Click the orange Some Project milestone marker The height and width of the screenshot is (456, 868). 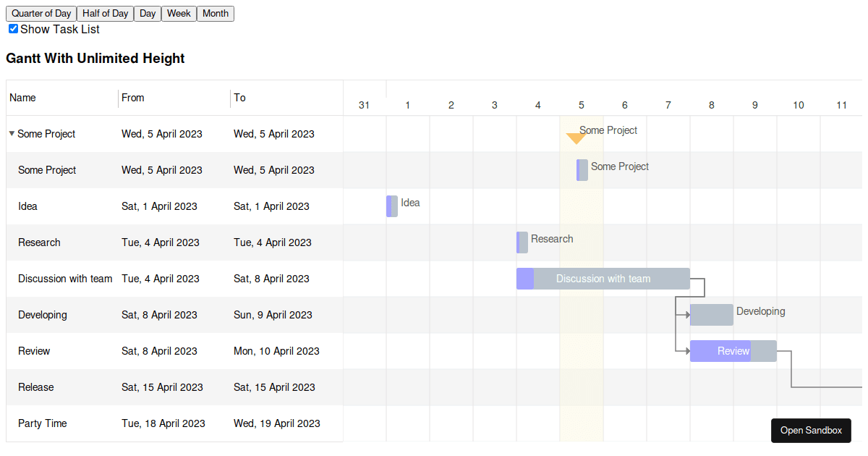pyautogui.click(x=576, y=136)
